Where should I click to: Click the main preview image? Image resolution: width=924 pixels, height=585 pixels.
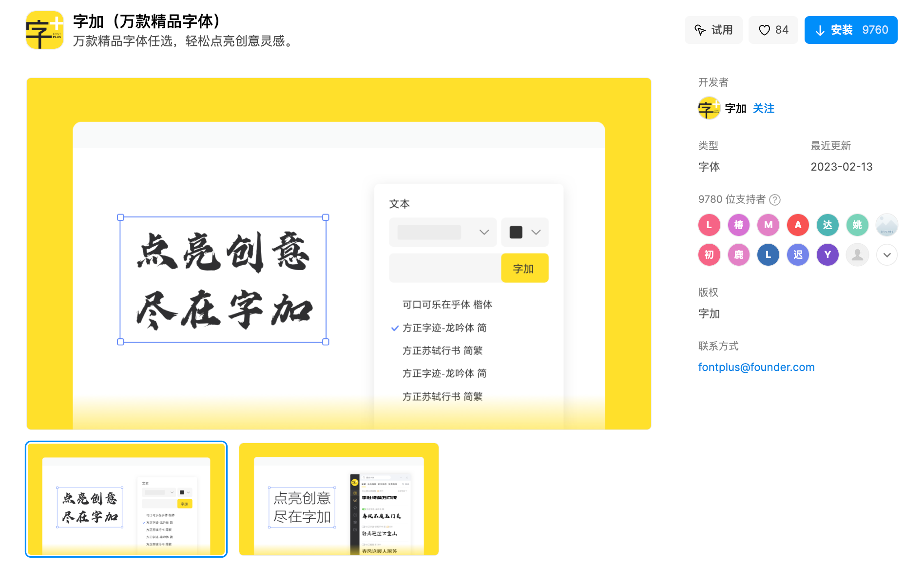coord(339,253)
